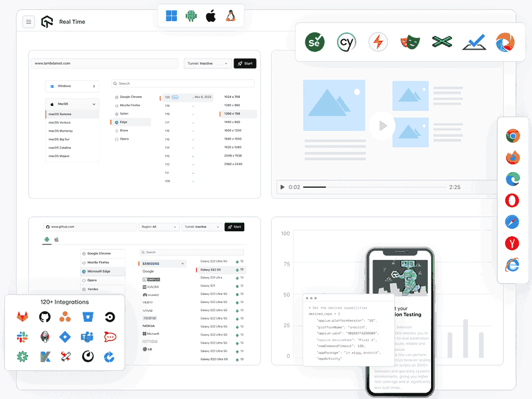Screen dimensions: 532x399
Task: Choose macOS Sonoma version
Action: pyautogui.click(x=72, y=114)
